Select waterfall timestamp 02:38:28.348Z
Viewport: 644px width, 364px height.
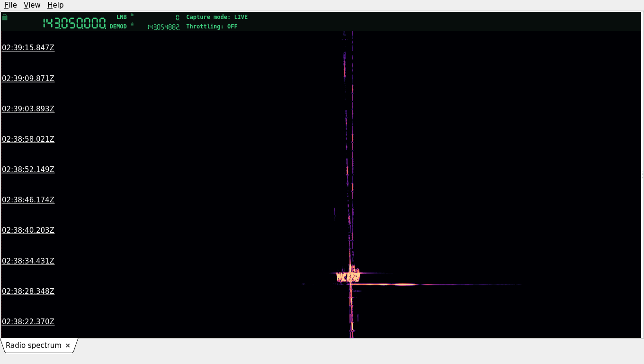point(28,291)
